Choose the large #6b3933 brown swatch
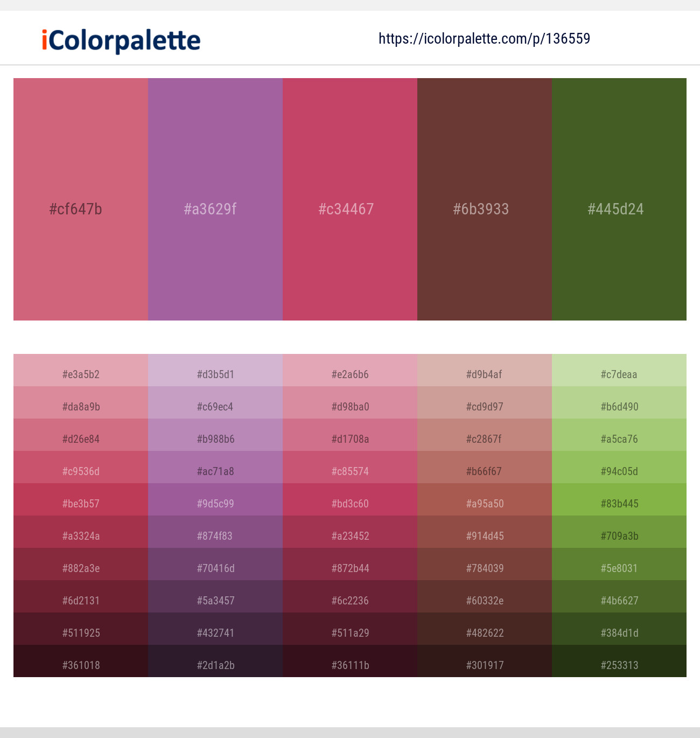Viewport: 700px width, 738px height. (x=485, y=199)
